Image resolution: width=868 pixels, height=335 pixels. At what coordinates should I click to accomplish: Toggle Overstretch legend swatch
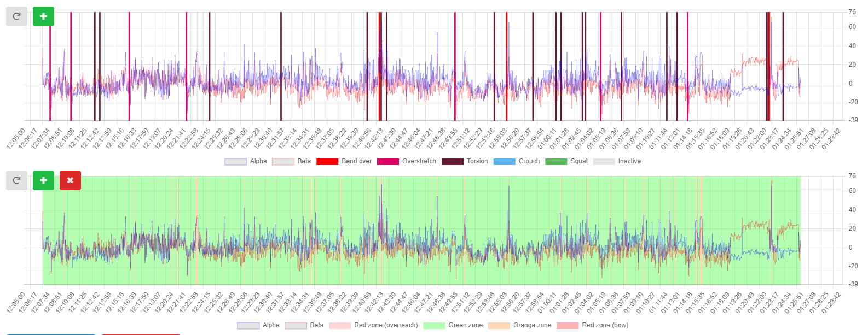pos(388,162)
